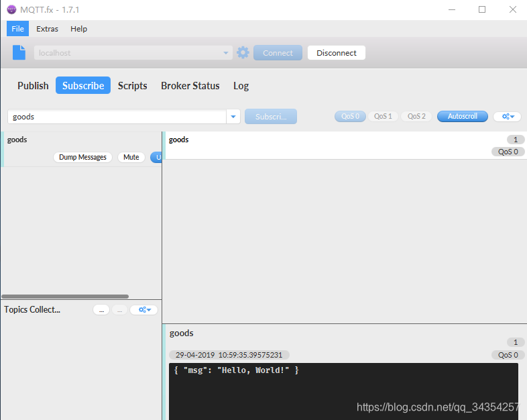The height and width of the screenshot is (420, 527).
Task: Switch to the Publish tab
Action: tap(33, 86)
